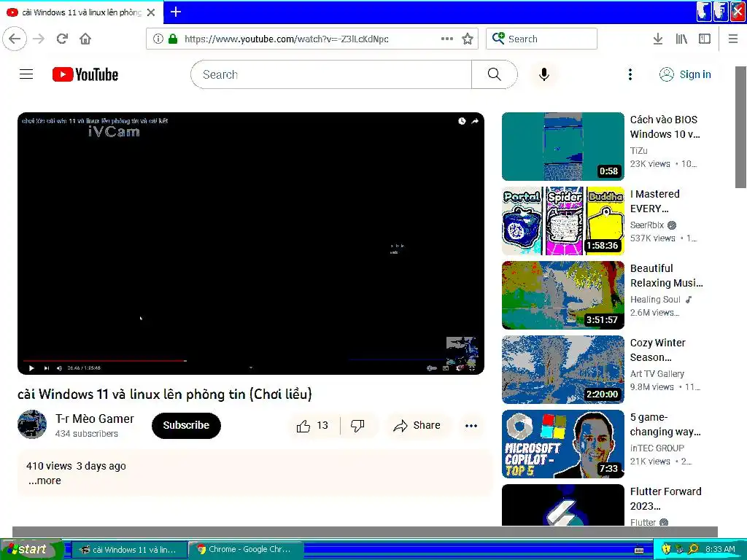
Task: Show sidebars with the sidebar icon
Action: point(704,39)
